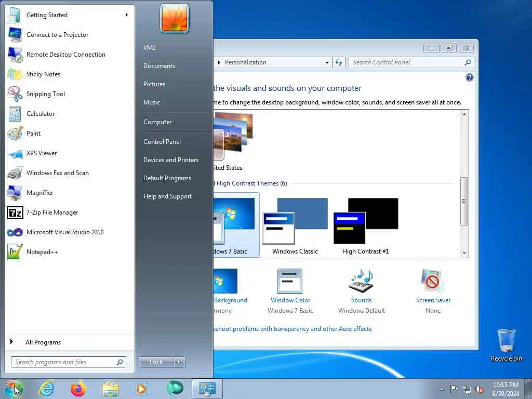
Task: Click Desktop Background link
Action: [230, 300]
